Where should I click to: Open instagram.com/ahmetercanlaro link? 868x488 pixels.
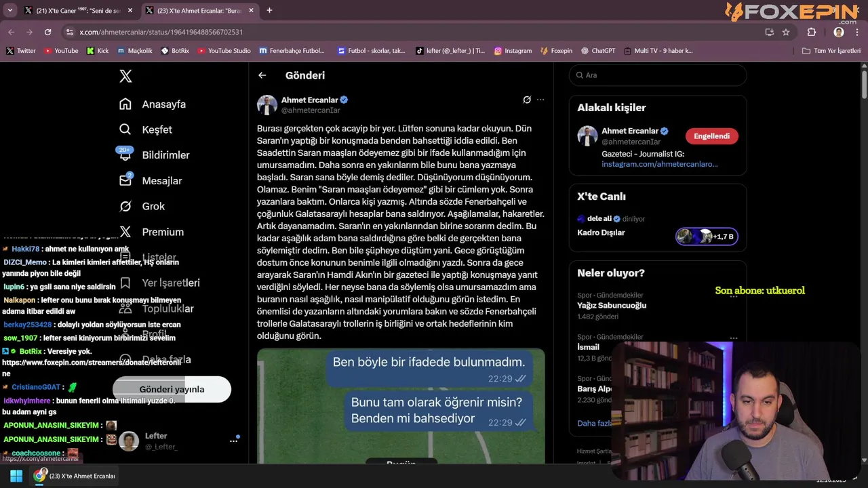coord(659,164)
